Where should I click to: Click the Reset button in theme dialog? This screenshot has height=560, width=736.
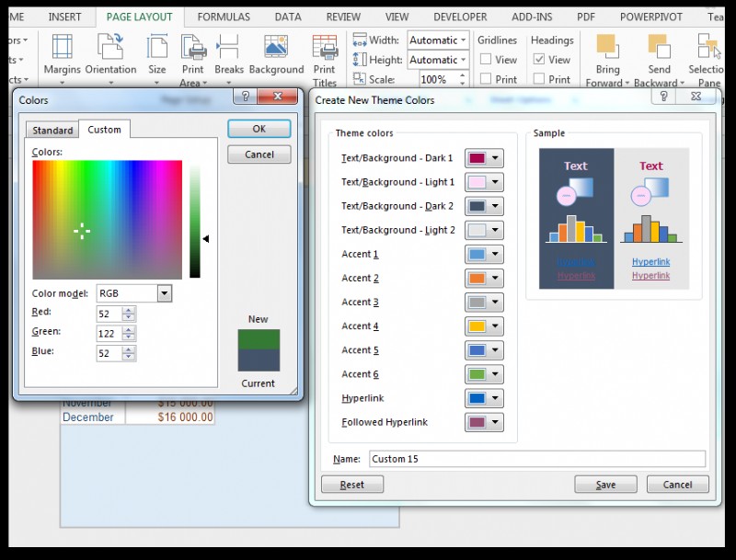click(352, 485)
